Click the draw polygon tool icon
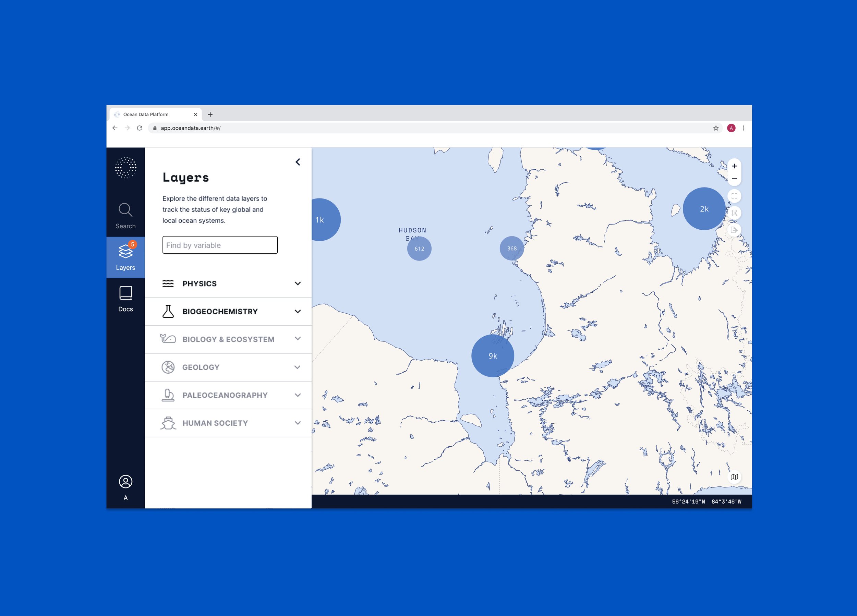Viewport: 857px width, 616px height. (x=734, y=213)
